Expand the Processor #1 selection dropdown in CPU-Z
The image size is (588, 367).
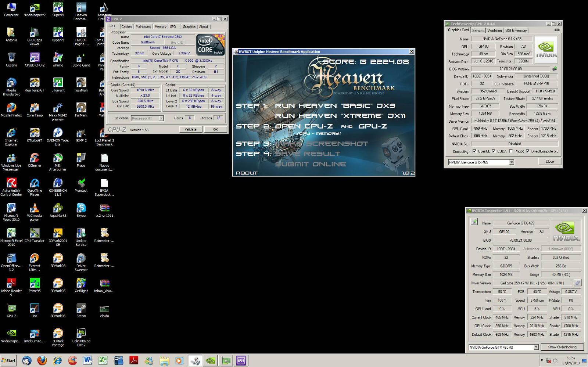point(161,118)
